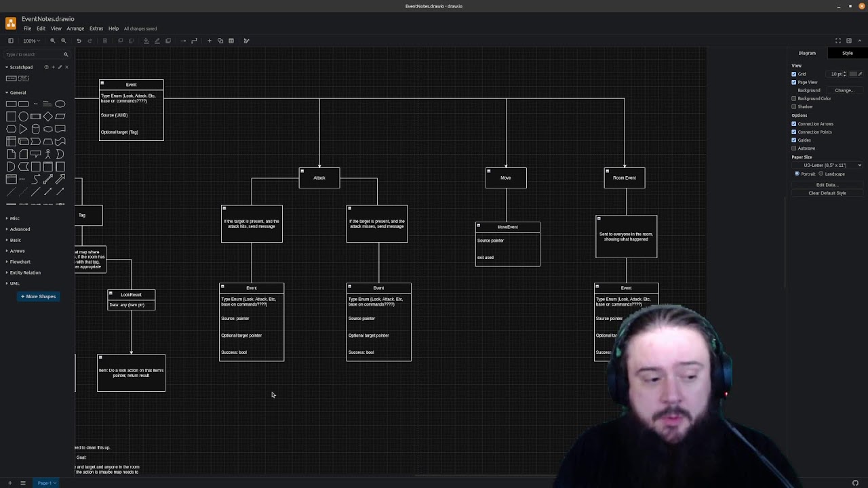Open the US-Letter paper size dropdown
868x488 pixels.
click(827, 165)
